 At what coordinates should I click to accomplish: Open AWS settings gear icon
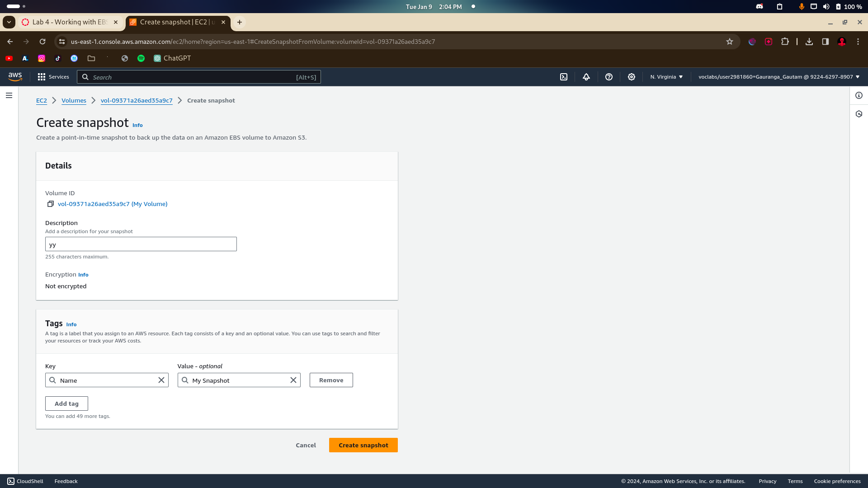632,77
